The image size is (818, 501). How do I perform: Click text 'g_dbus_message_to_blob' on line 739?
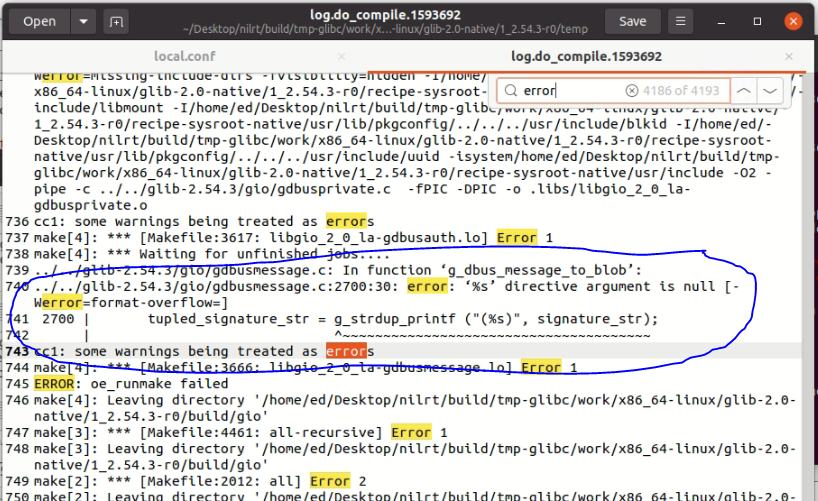(538, 270)
